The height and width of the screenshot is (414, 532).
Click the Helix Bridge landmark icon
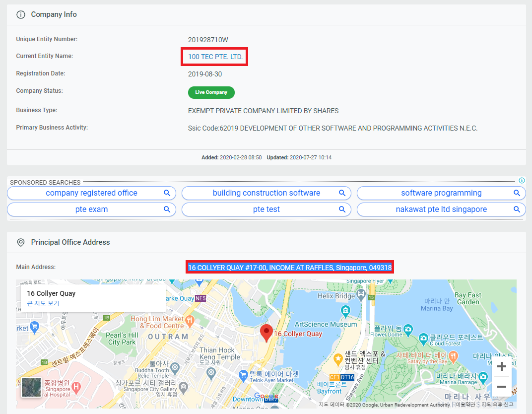tap(361, 294)
